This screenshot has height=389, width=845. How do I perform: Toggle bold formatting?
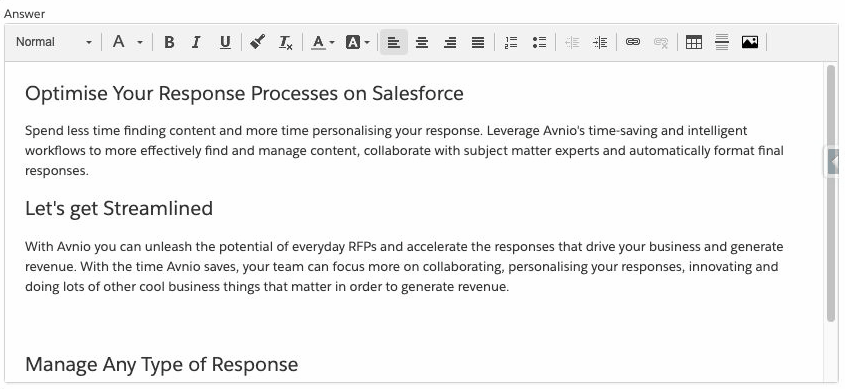coord(169,42)
